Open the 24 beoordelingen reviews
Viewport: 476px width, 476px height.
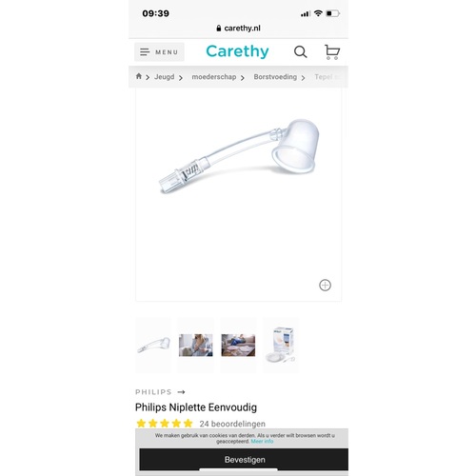point(232,424)
